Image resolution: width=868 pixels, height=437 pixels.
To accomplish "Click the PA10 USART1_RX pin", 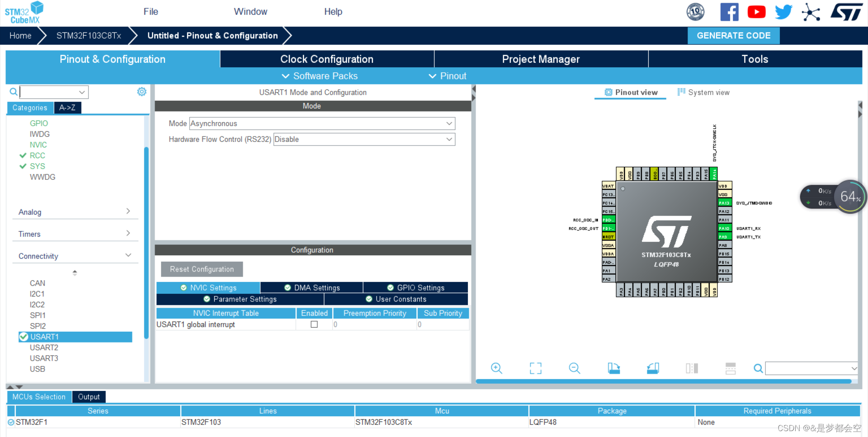I will [725, 228].
